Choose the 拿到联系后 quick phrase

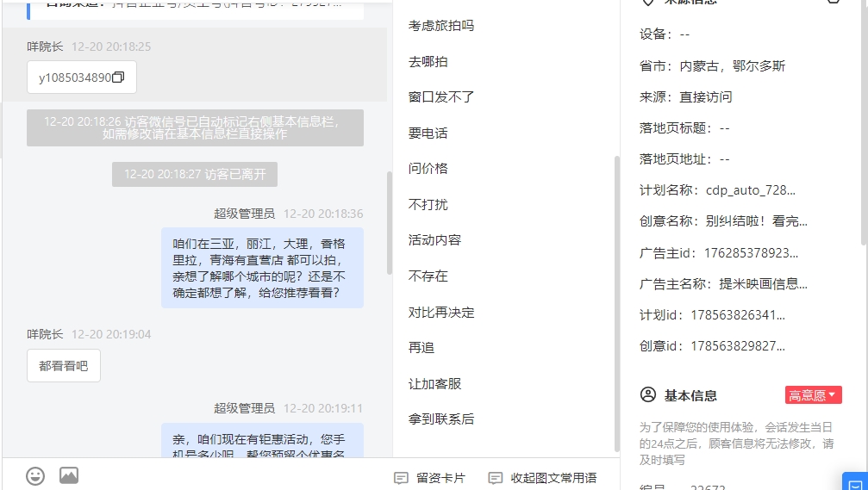pyautogui.click(x=440, y=419)
